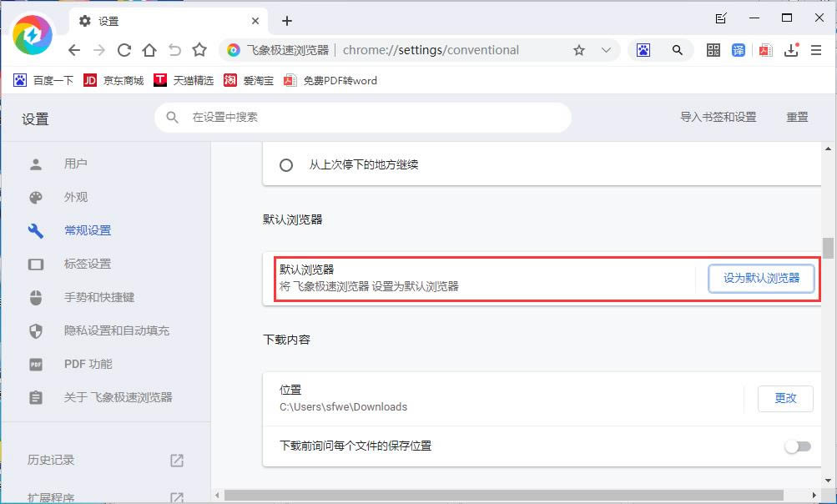Click the PDF converter toolbar icon
Viewport: 837px width, 504px height.
764,50
